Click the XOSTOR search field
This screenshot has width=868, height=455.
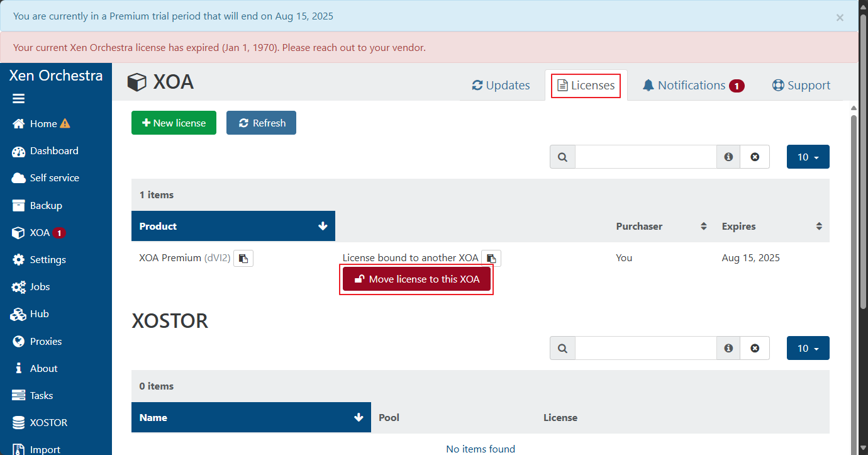click(646, 348)
